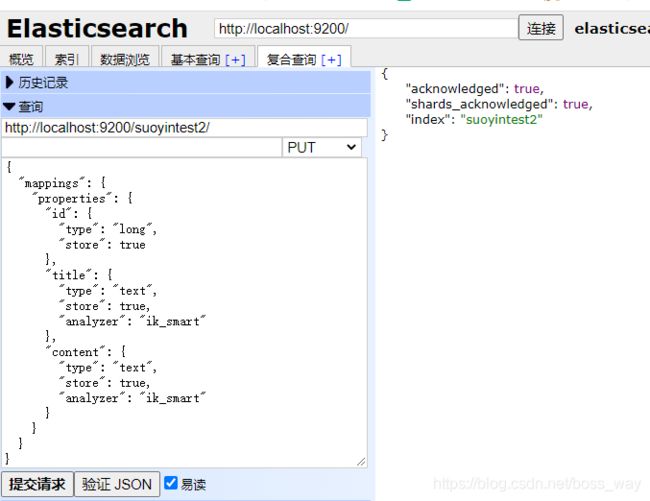The height and width of the screenshot is (501, 650).
Task: Click the query URL field with suoyintest2
Action: pos(184,127)
